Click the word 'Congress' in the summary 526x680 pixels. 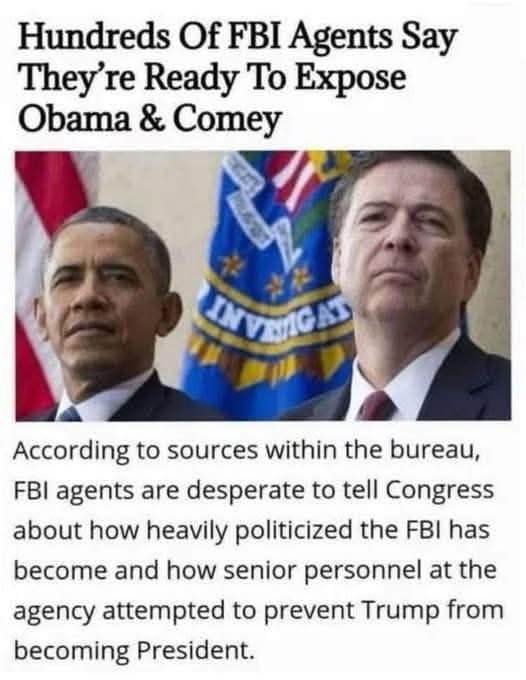coord(440,492)
